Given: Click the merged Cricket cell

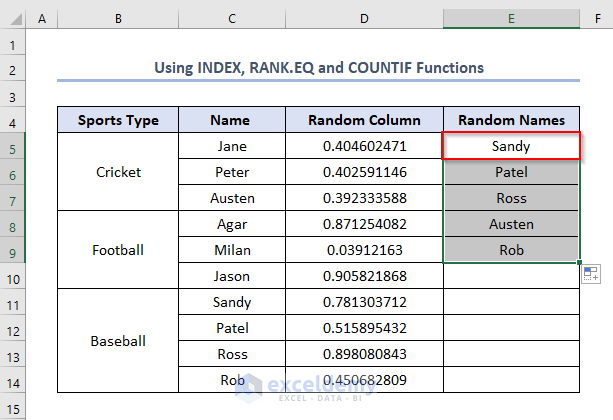Looking at the screenshot, I should tap(118, 172).
